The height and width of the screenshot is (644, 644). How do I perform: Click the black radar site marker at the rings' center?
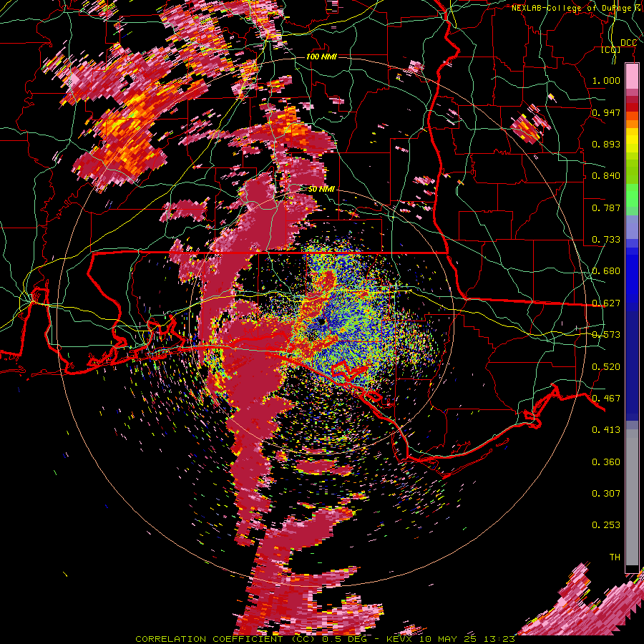[x=321, y=321]
